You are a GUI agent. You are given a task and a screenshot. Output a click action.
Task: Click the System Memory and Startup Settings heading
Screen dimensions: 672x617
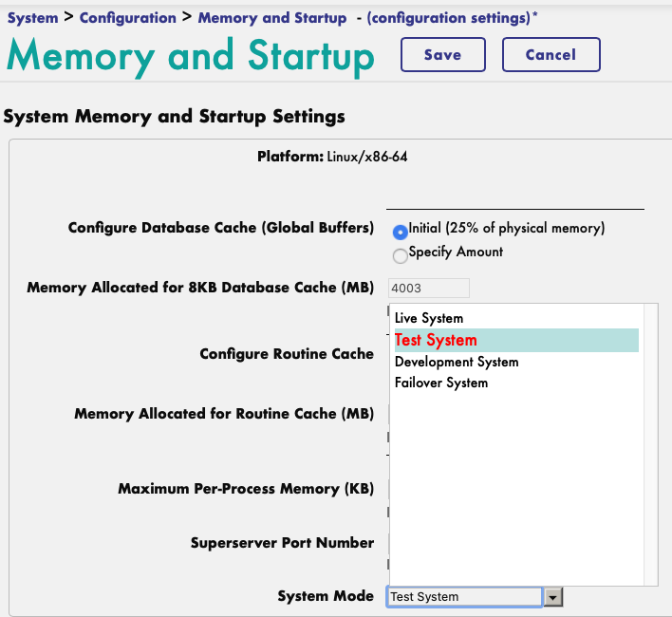174,117
